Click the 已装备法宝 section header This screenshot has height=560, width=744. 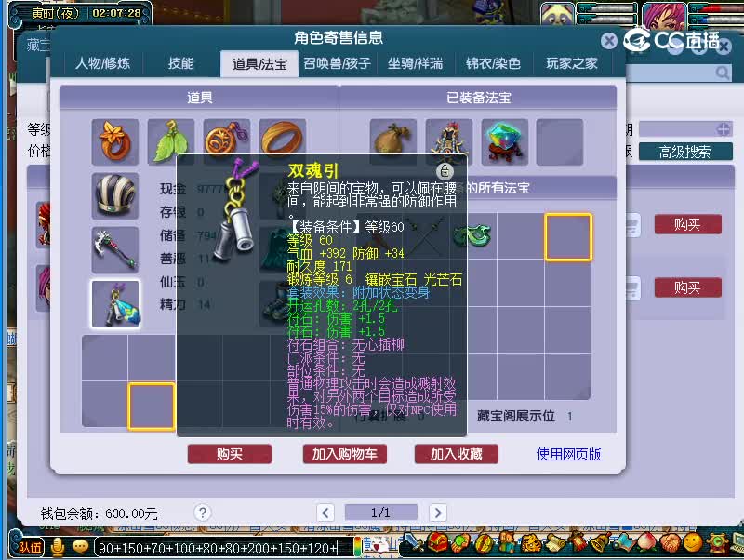[x=479, y=98]
